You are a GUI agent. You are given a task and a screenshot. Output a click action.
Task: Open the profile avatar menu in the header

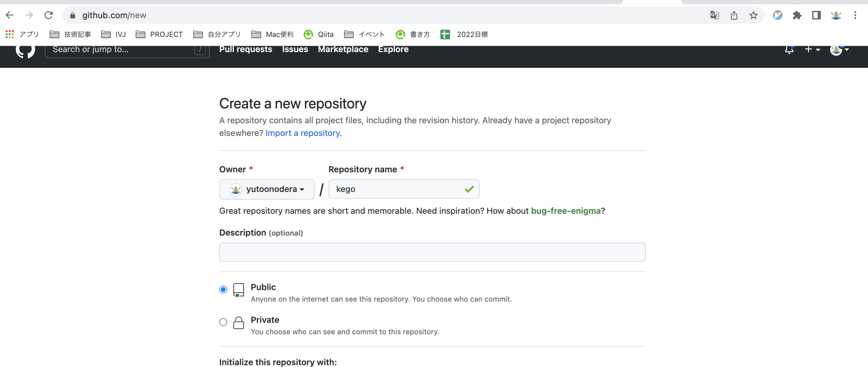[839, 50]
